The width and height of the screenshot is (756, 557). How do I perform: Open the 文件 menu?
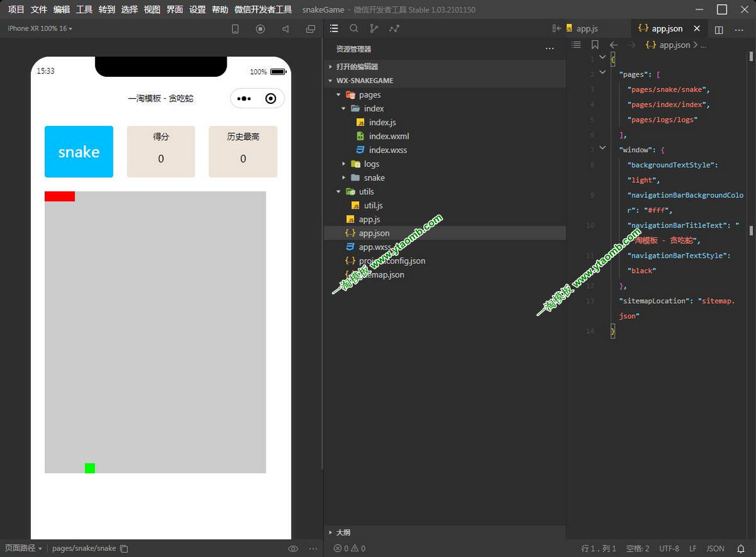pos(39,9)
